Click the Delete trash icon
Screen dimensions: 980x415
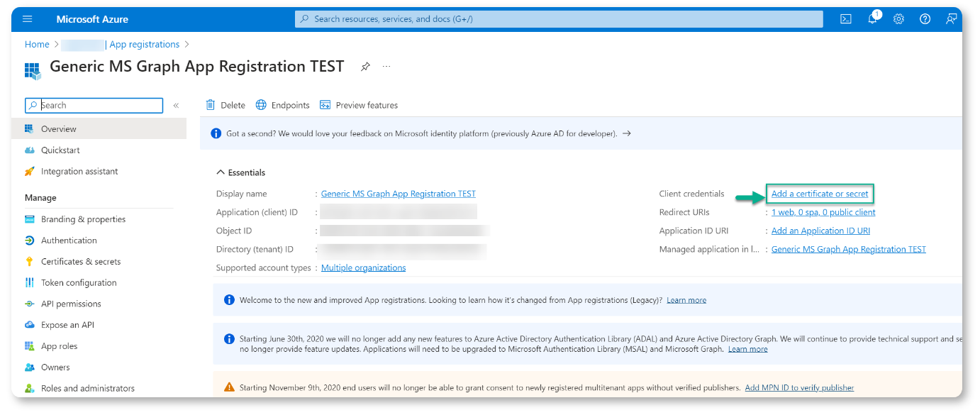[x=210, y=105]
